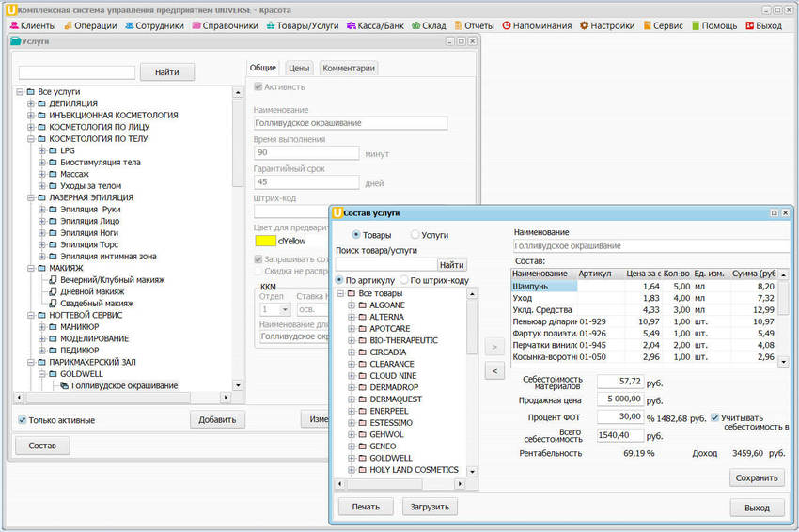Open the Напоминания clock icon

pyautogui.click(x=507, y=25)
